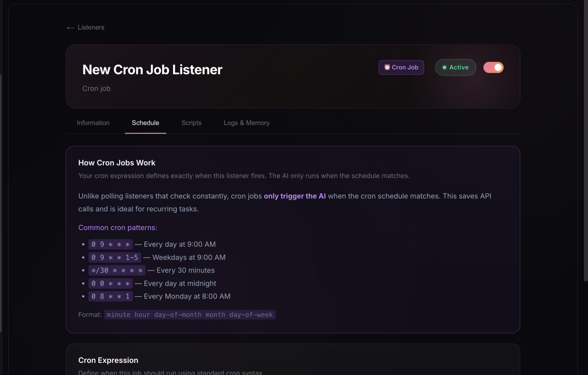The width and height of the screenshot is (588, 375).
Task: Toggle the listener's active switch off
Action: 493,67
